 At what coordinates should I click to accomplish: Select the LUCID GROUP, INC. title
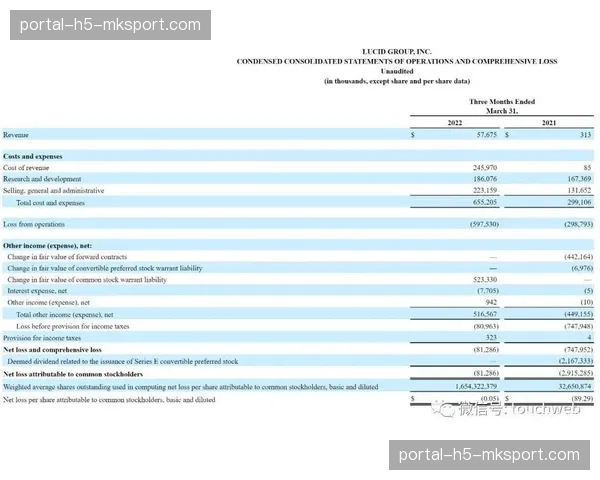tap(396, 51)
